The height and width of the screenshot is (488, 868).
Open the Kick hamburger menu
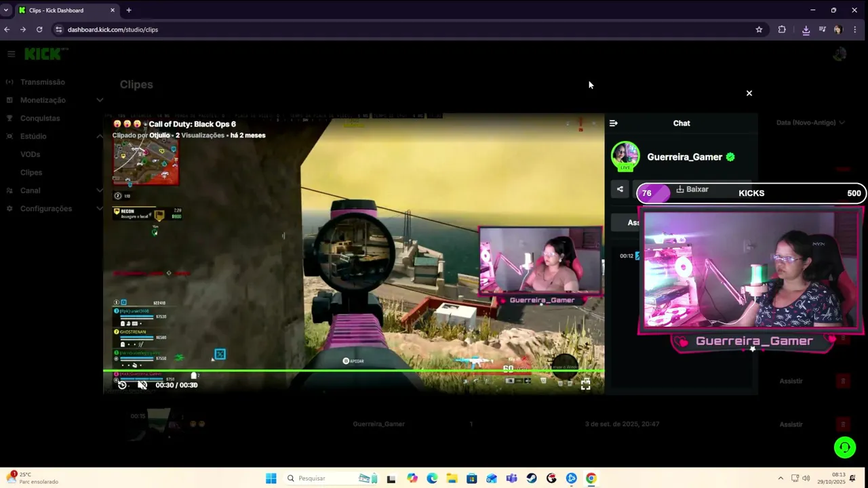coord(11,54)
